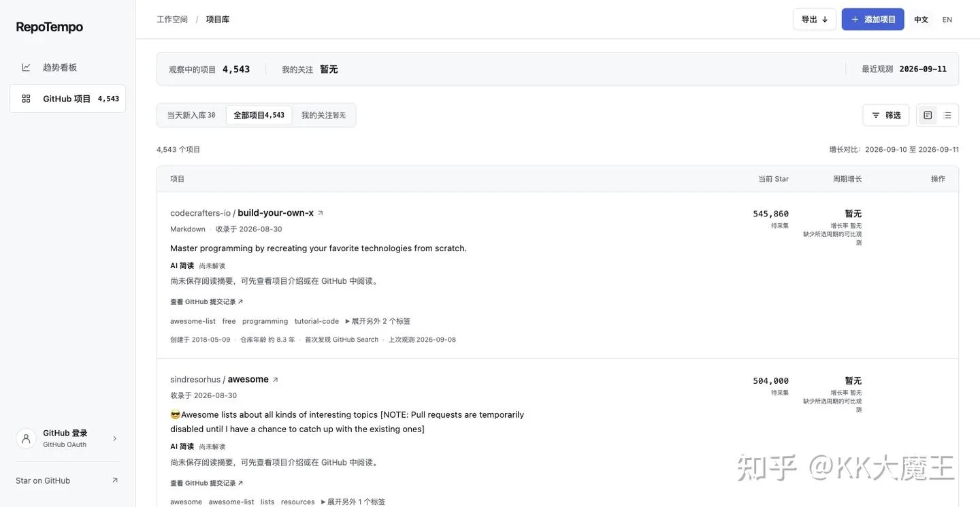
Task: Go to 工作空间 breadcrumb
Action: tap(172, 19)
